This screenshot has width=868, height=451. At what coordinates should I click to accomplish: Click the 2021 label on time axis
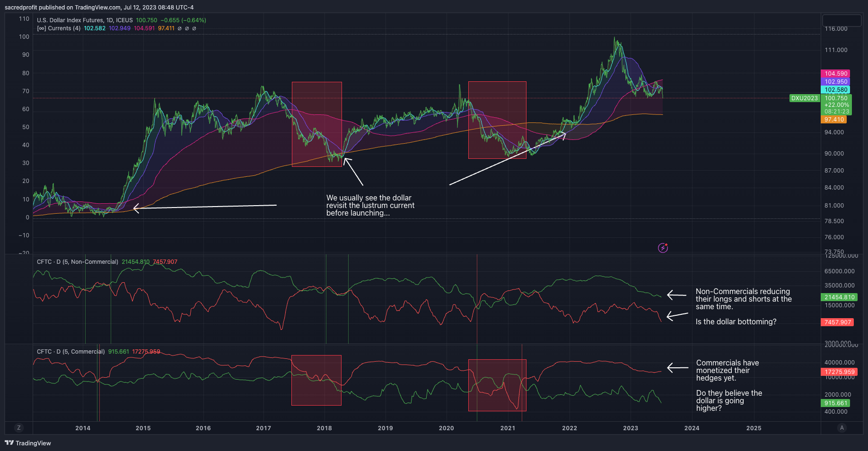508,428
